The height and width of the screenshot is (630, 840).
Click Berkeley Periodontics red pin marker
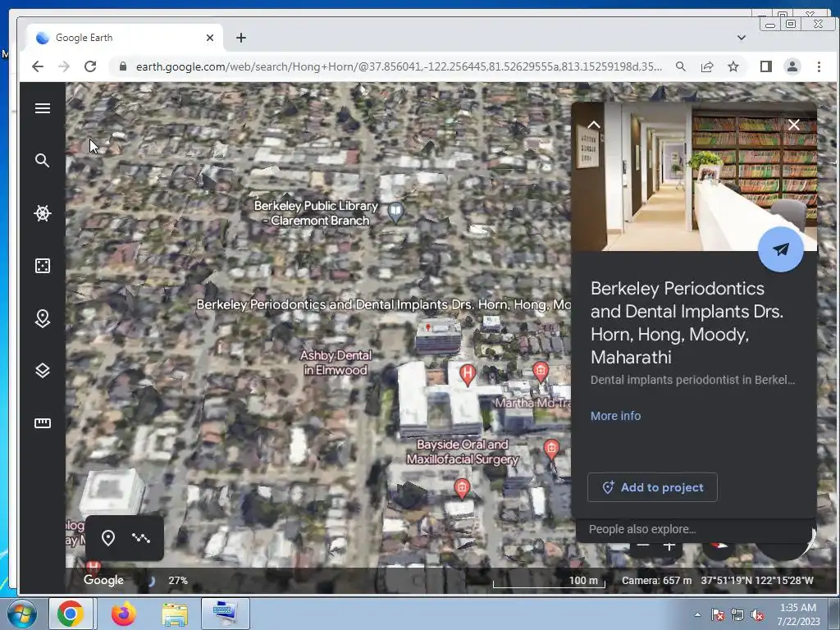pyautogui.click(x=428, y=327)
